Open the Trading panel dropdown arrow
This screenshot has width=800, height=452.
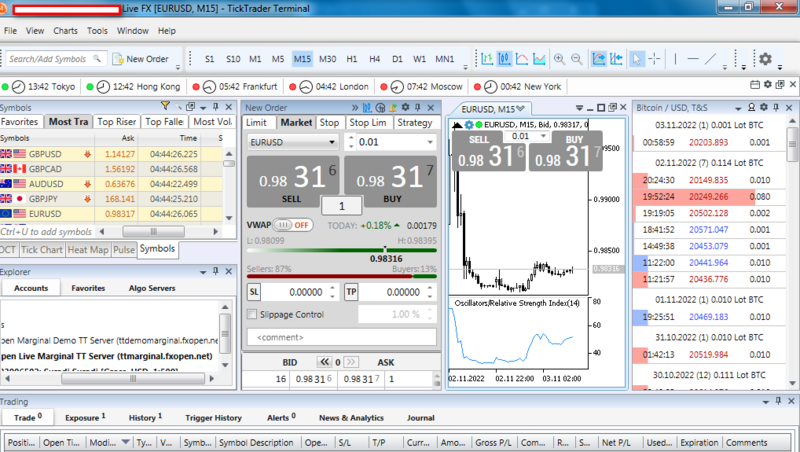coord(765,401)
